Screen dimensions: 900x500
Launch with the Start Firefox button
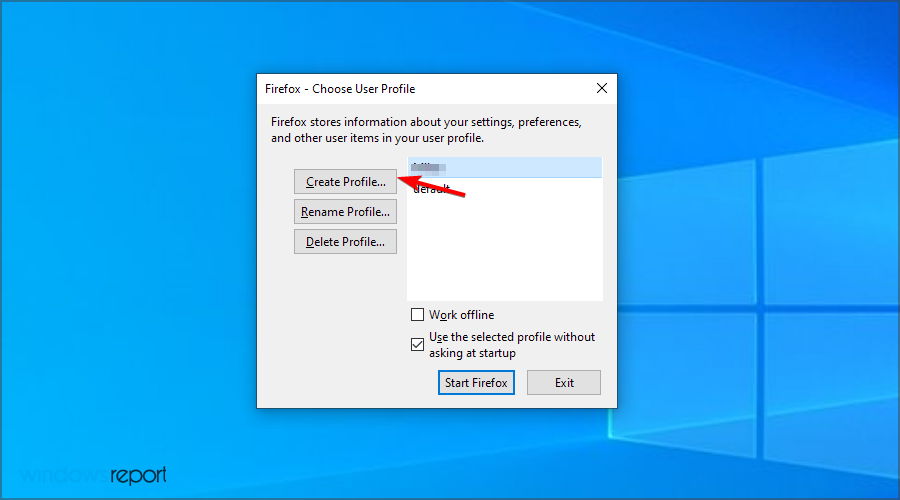point(476,382)
